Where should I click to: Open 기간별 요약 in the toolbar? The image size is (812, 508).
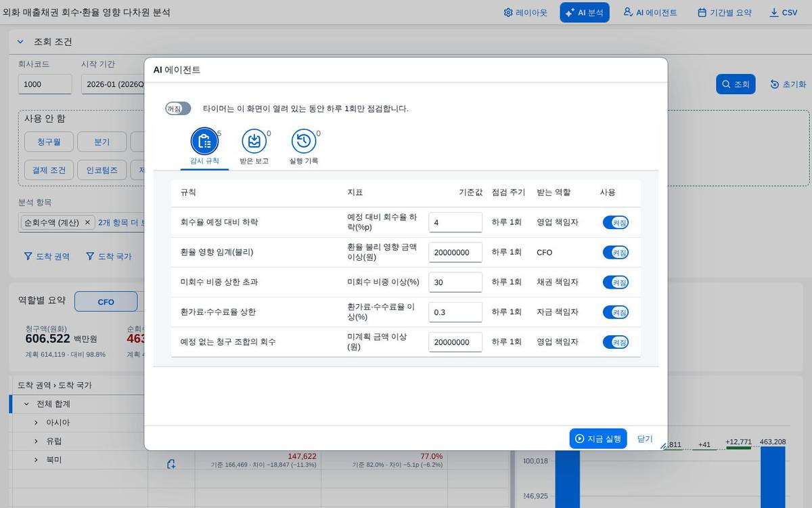click(x=725, y=12)
